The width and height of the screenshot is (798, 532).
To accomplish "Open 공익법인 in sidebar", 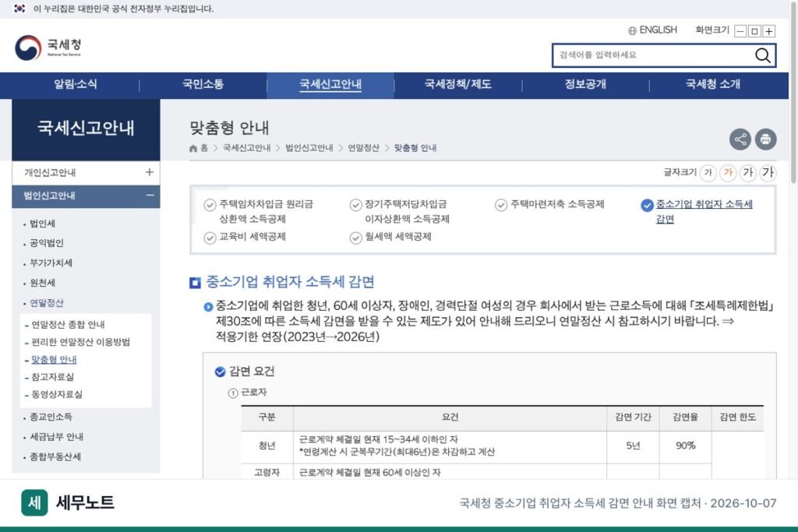I will [x=46, y=243].
